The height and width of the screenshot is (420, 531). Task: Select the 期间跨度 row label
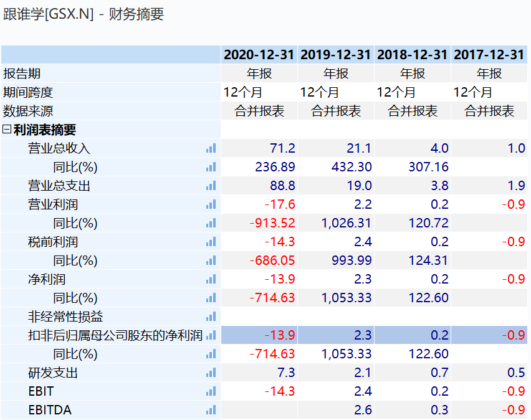28,92
